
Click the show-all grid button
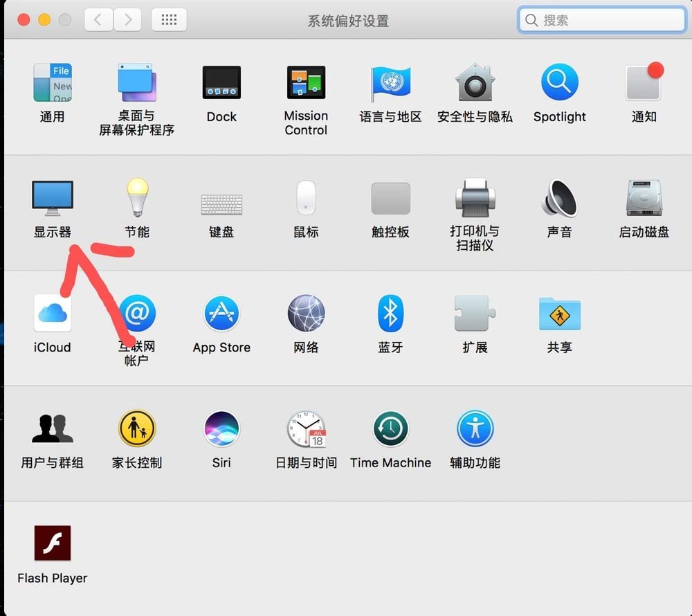[169, 19]
